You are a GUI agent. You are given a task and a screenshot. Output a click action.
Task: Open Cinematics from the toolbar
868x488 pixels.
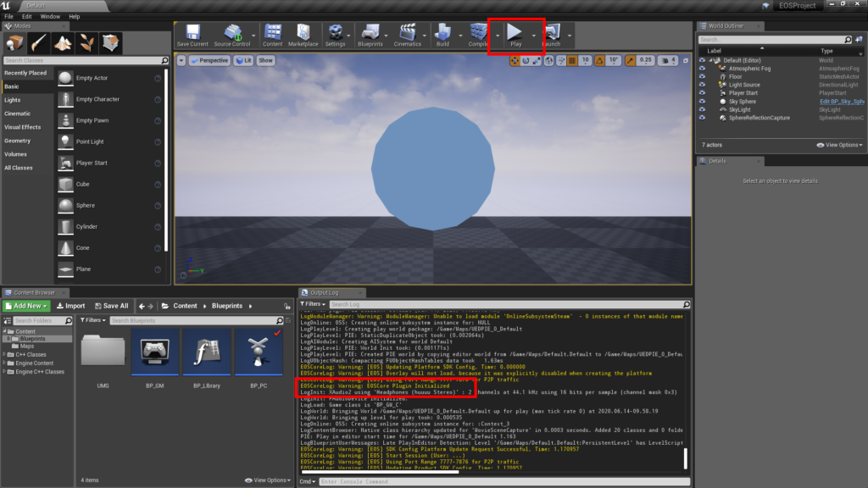(x=408, y=36)
